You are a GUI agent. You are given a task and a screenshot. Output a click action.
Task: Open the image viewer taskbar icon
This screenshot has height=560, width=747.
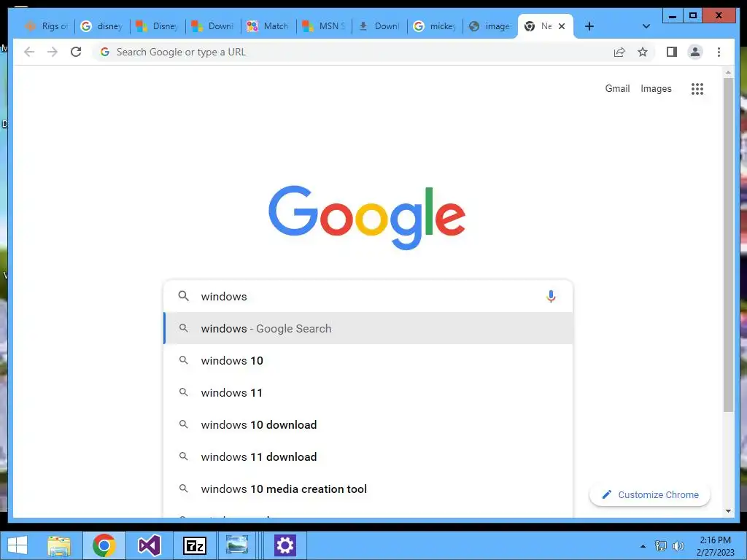237,545
